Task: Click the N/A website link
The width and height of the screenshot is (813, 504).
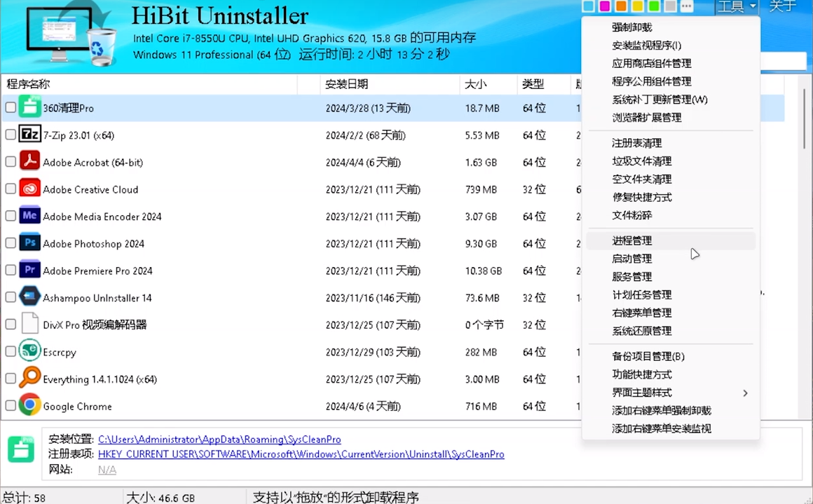Action: [107, 470]
